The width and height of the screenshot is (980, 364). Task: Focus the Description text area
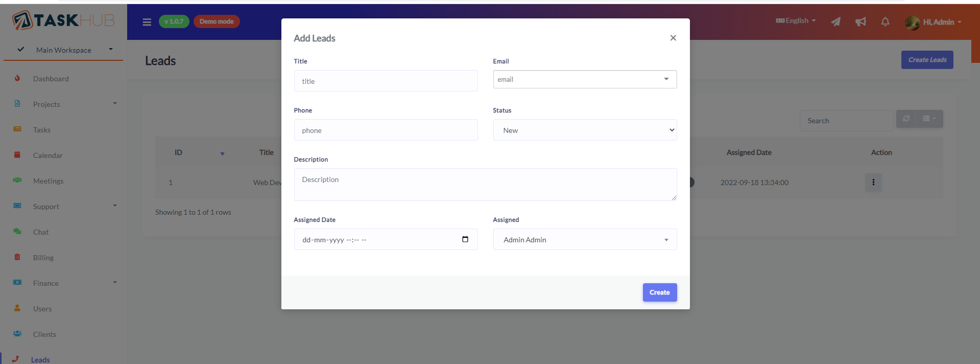coord(485,185)
